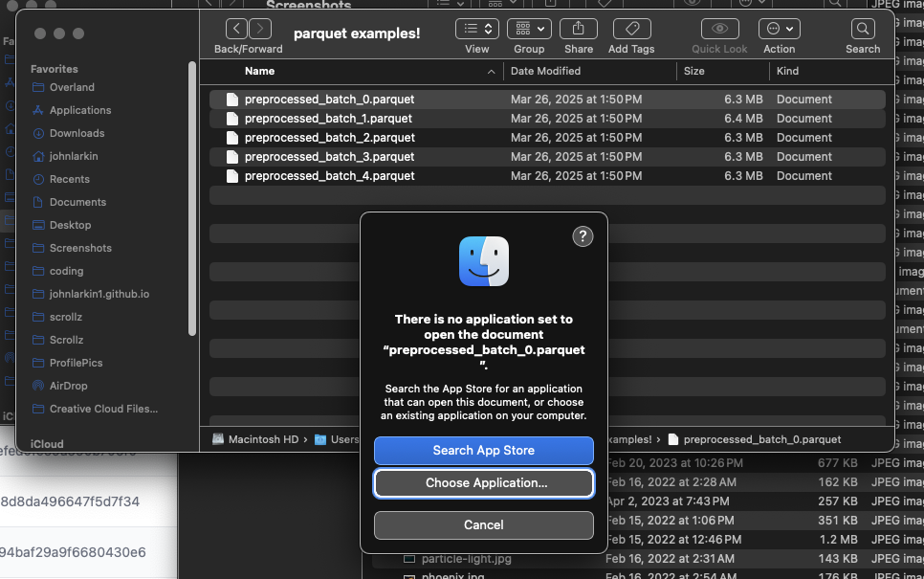Image resolution: width=924 pixels, height=579 pixels.
Task: Click home icon next to johnlarkin
Action: [x=38, y=156]
